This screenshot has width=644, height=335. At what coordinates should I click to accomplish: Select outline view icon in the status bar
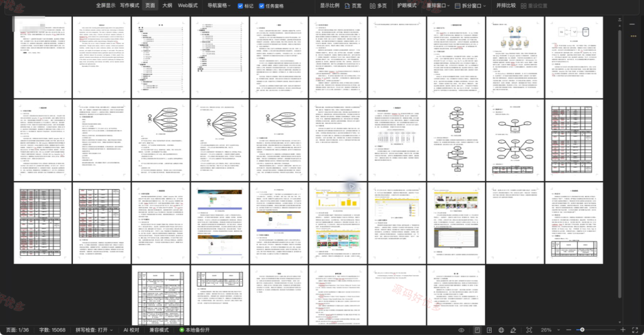pos(489,330)
